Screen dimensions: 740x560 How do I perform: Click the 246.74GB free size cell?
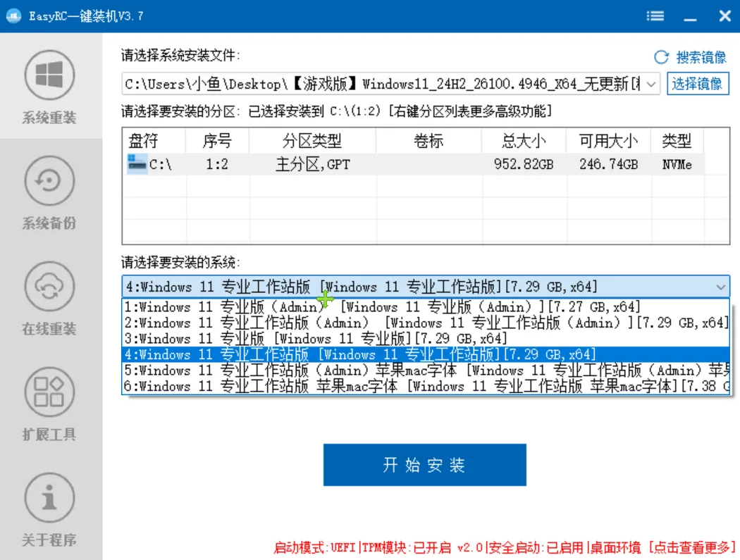click(608, 164)
